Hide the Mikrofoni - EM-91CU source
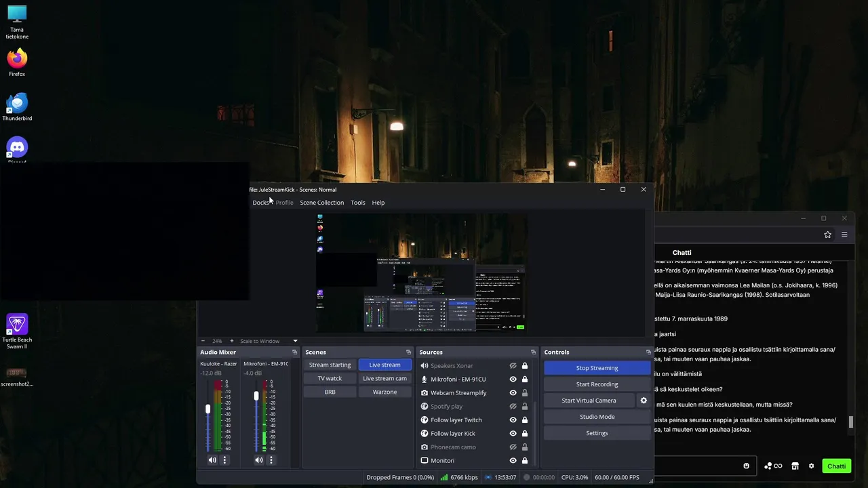This screenshot has height=488, width=868. 513,380
